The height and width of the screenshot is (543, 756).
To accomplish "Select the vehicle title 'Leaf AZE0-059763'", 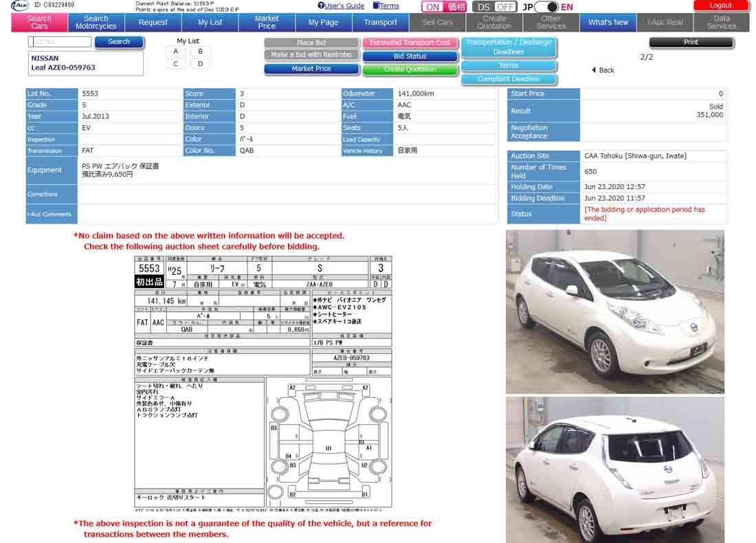I will 63,67.
